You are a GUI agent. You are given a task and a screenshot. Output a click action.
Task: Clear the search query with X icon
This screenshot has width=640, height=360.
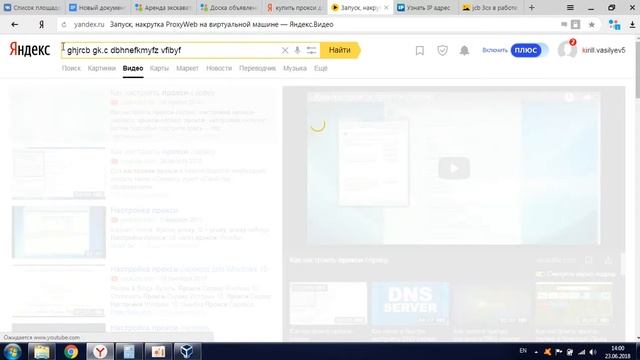285,50
